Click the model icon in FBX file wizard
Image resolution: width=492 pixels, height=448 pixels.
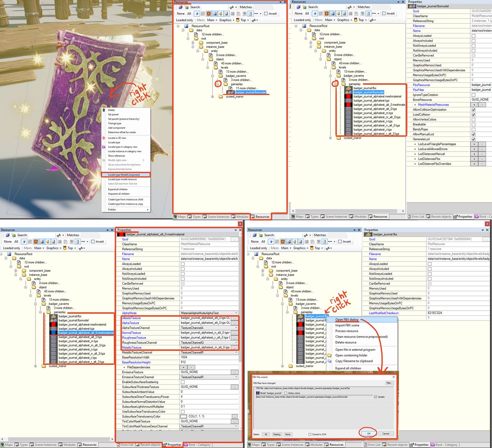(x=258, y=393)
